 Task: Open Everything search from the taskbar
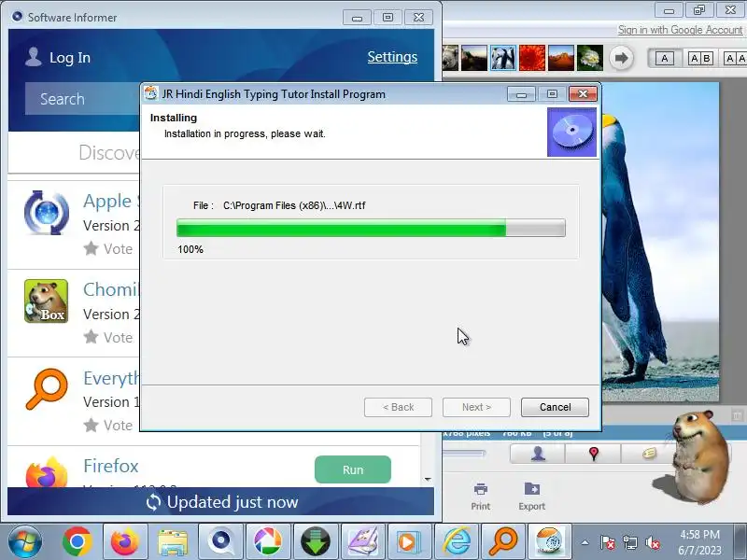(503, 541)
